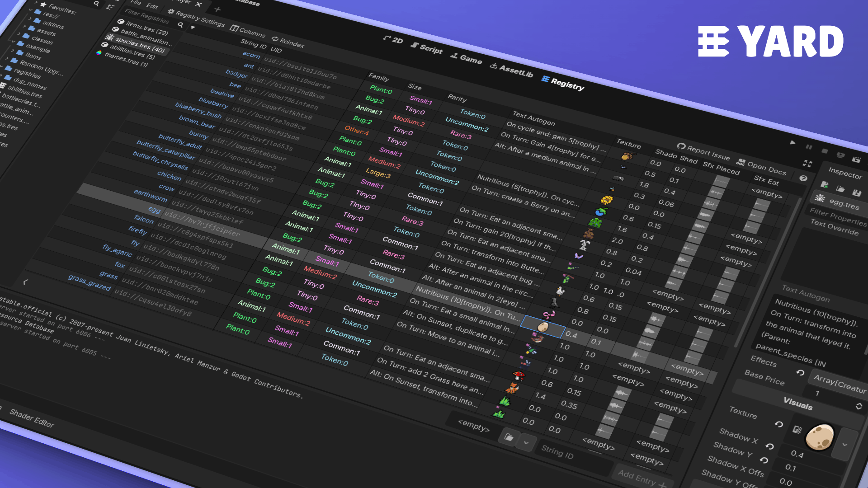
Task: Collapse the registry sidebar with the left chevron
Action: [24, 282]
